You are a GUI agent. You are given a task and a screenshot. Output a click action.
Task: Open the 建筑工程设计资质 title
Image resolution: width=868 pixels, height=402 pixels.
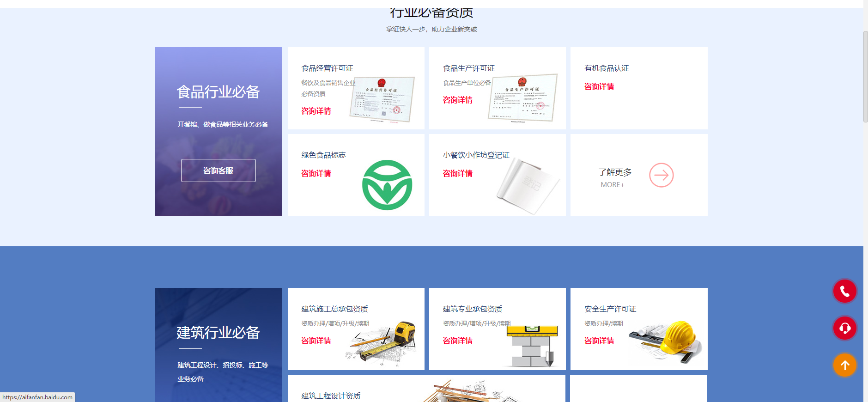(x=331, y=396)
